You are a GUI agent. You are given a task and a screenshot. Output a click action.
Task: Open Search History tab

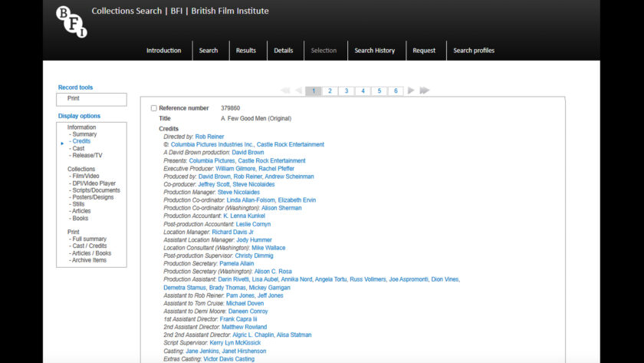tap(375, 51)
